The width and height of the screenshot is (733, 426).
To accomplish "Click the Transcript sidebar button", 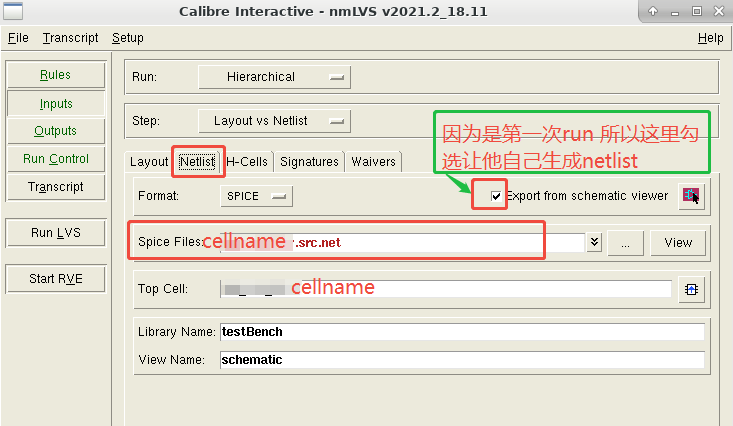I will tap(56, 187).
